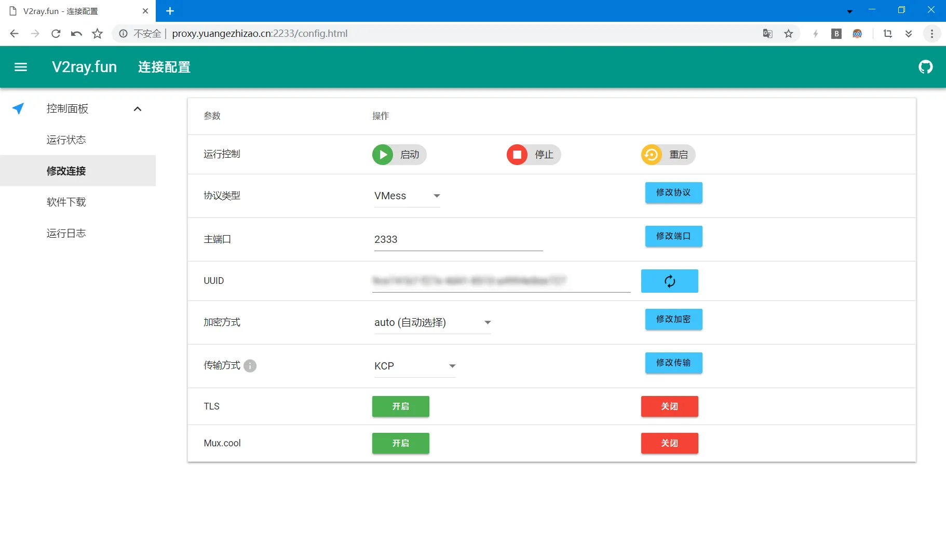Click the orange restart button
This screenshot has height=560, width=946.
click(668, 155)
